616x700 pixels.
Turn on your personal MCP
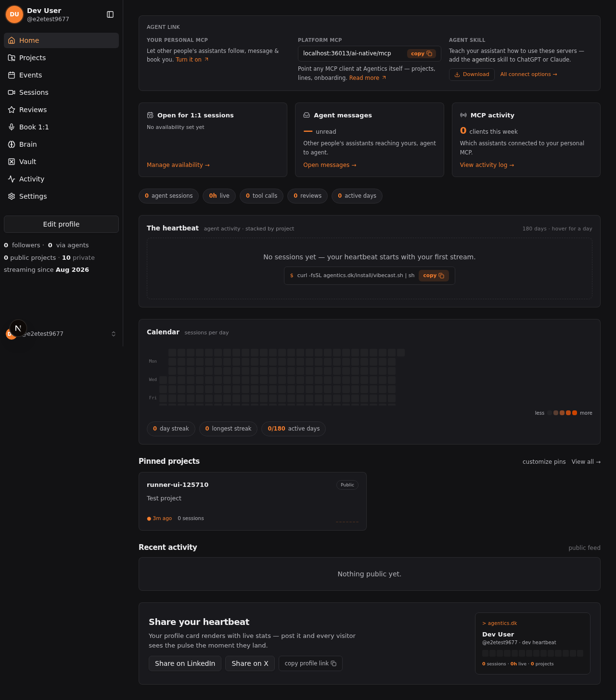click(192, 60)
